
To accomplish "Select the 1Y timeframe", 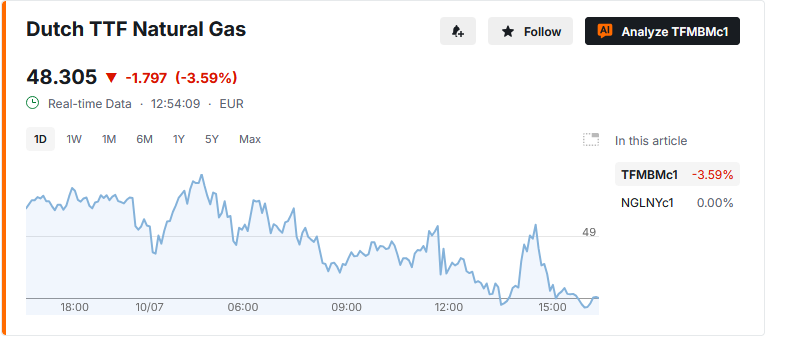I will point(179,139).
